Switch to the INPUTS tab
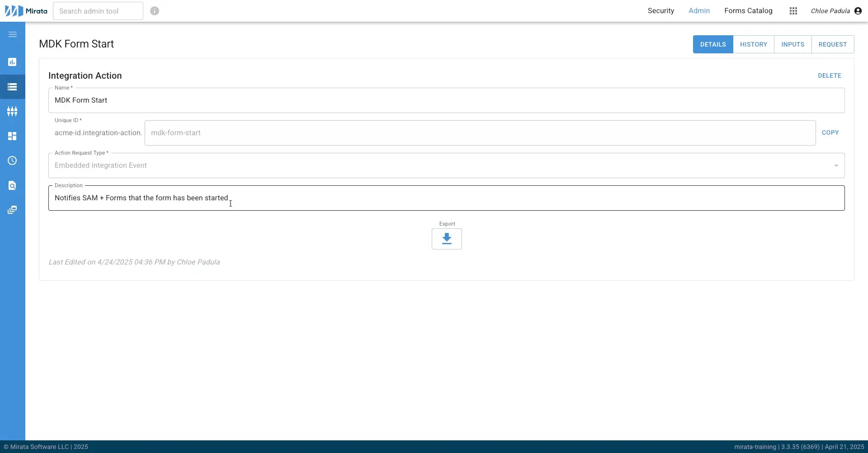The image size is (868, 453). coord(793,44)
